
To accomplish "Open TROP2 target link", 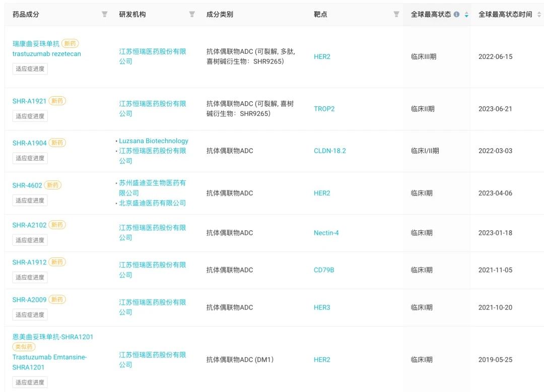I will point(324,108).
